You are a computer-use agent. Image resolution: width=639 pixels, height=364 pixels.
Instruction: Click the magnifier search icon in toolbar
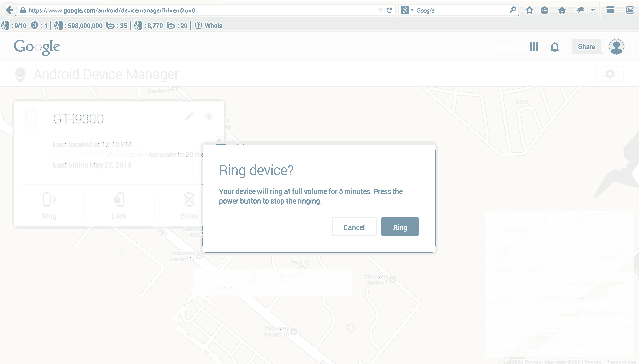(x=513, y=10)
